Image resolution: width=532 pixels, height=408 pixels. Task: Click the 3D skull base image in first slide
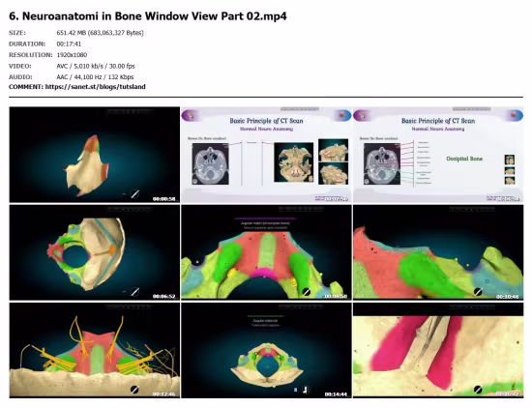pos(294,162)
